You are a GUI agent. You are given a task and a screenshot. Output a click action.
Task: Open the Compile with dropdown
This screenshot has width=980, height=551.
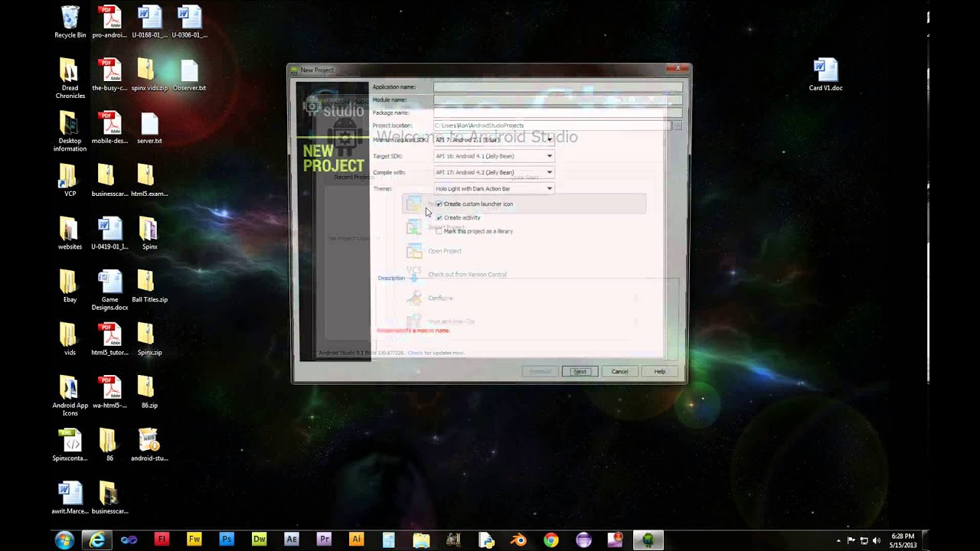click(493, 172)
